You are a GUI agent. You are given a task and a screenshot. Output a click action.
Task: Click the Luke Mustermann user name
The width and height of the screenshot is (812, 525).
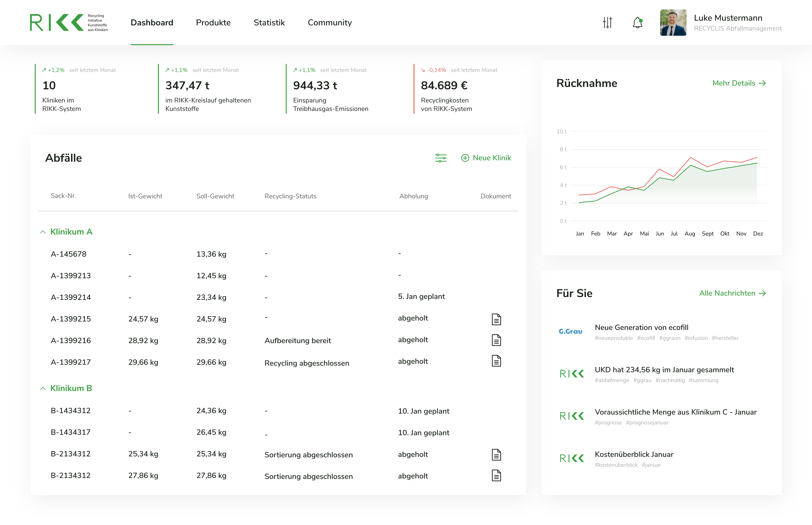coord(728,18)
